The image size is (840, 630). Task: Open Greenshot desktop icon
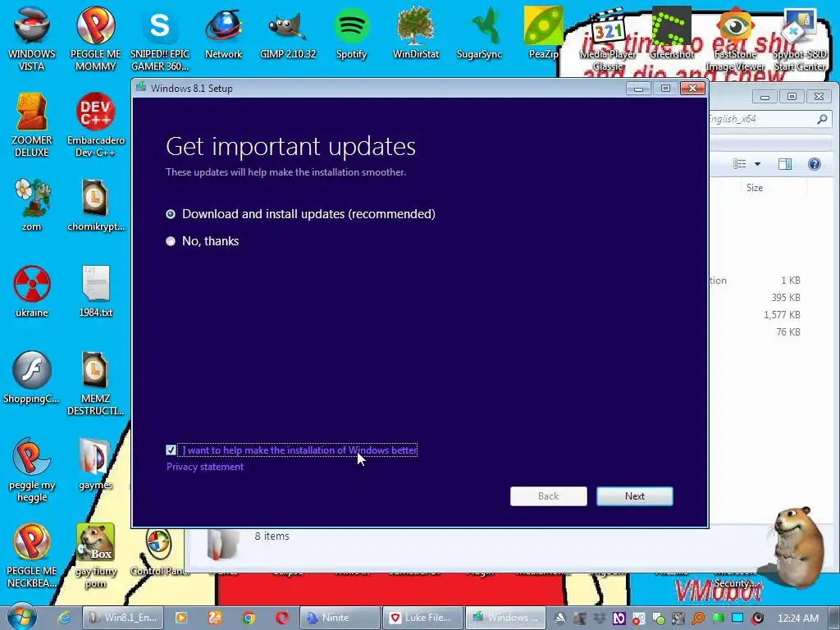tap(672, 33)
